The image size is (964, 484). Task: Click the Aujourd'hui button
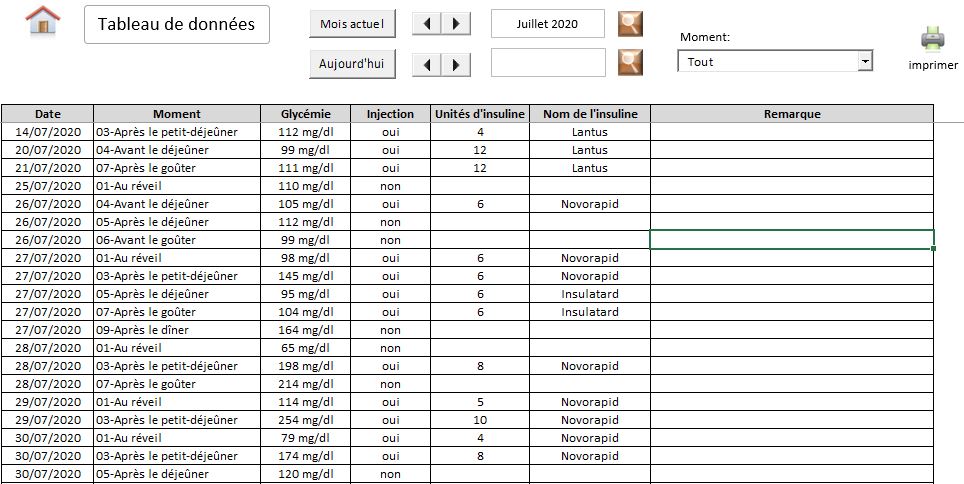pyautogui.click(x=352, y=64)
